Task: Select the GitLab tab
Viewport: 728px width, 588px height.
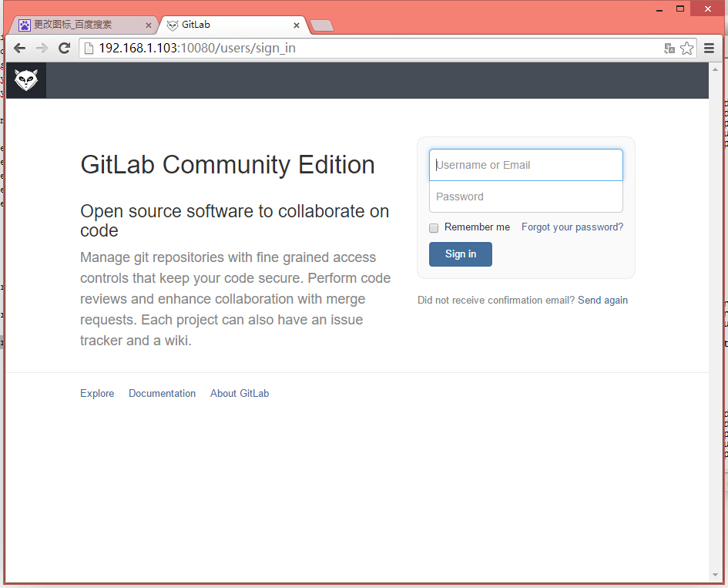Action: pyautogui.click(x=232, y=25)
